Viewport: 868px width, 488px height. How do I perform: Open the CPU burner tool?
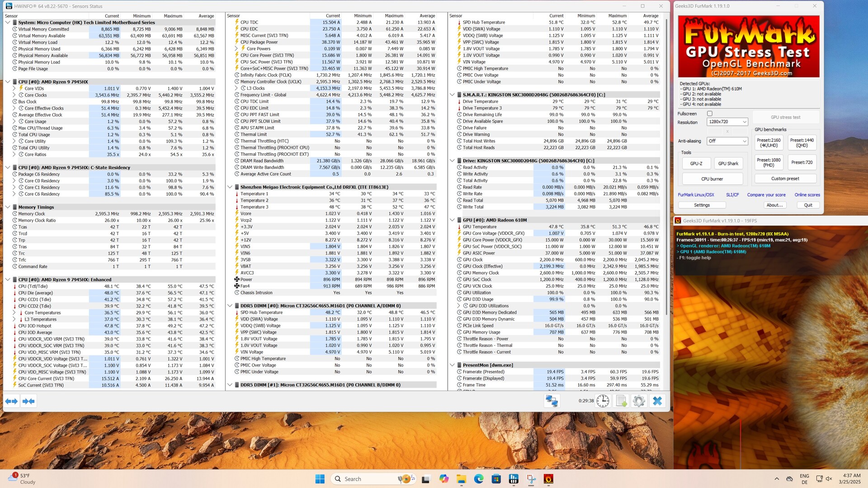tap(712, 179)
